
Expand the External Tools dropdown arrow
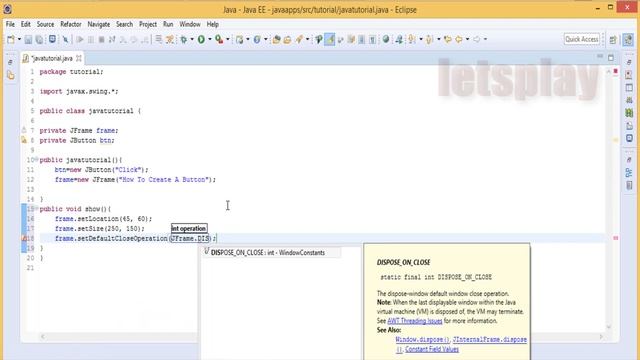pyautogui.click(x=228, y=40)
